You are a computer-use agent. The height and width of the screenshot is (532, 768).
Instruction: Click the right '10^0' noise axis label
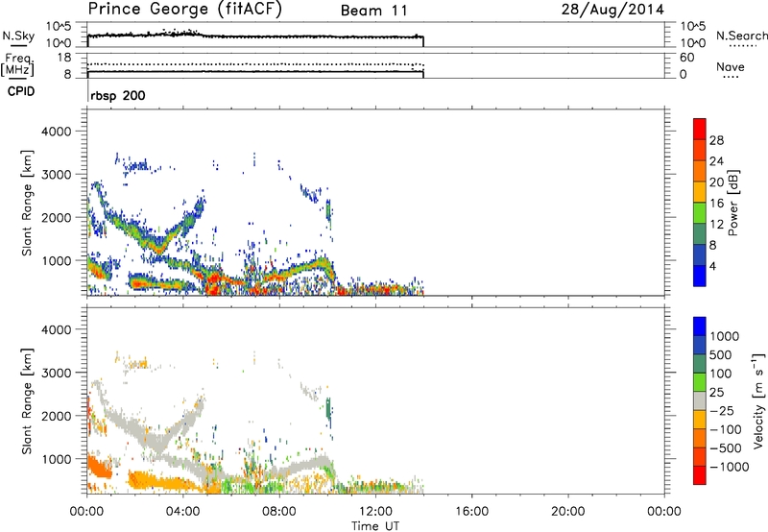(692, 43)
